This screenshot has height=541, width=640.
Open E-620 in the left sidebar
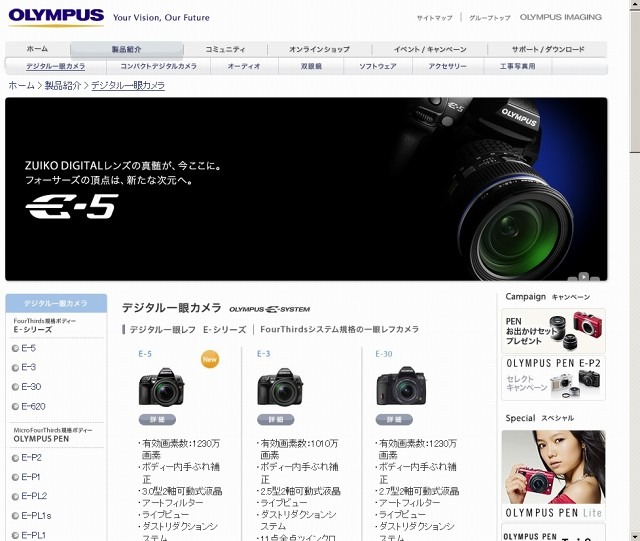[x=33, y=406]
